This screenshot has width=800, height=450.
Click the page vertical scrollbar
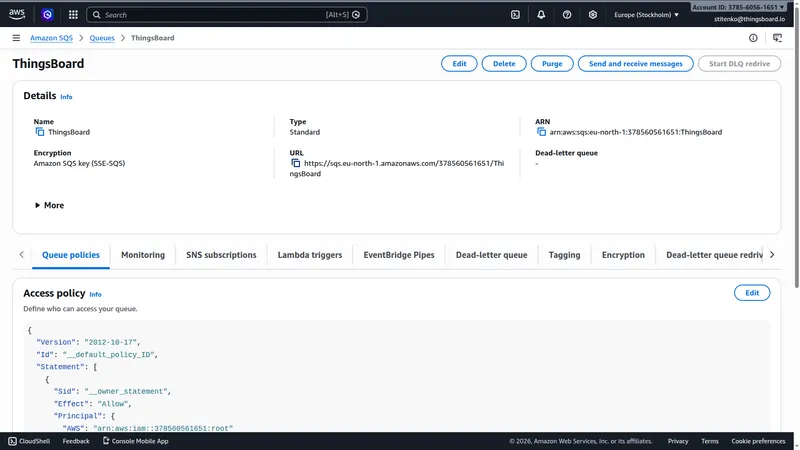pyautogui.click(x=796, y=148)
